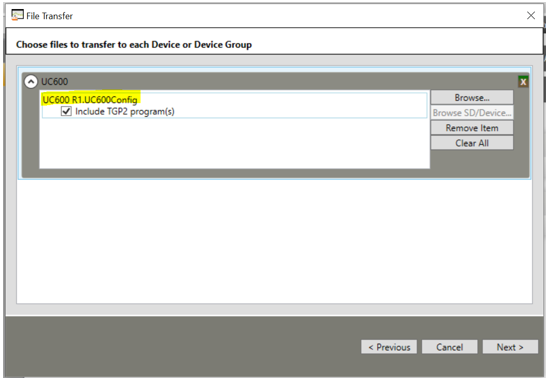Close the File Transfer dialog window
Screen dimensions: 549x382
(531, 15)
